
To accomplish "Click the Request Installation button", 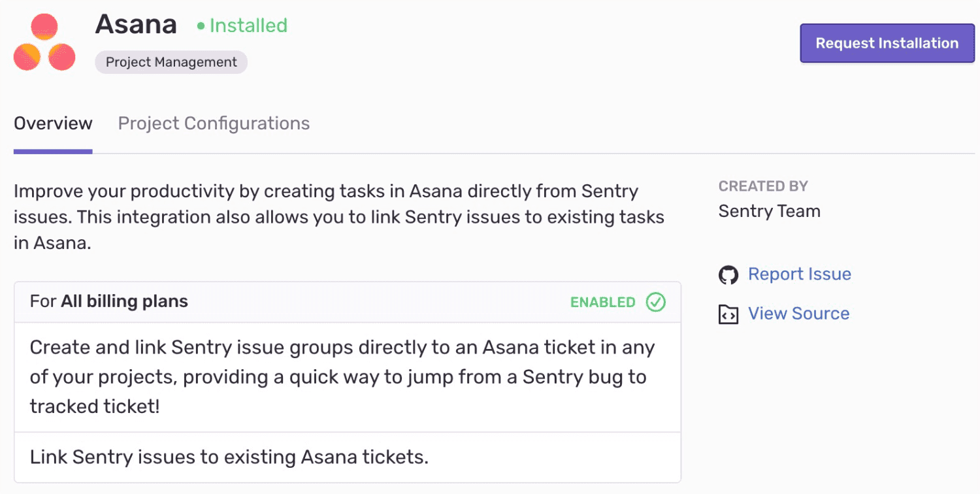I will click(887, 42).
